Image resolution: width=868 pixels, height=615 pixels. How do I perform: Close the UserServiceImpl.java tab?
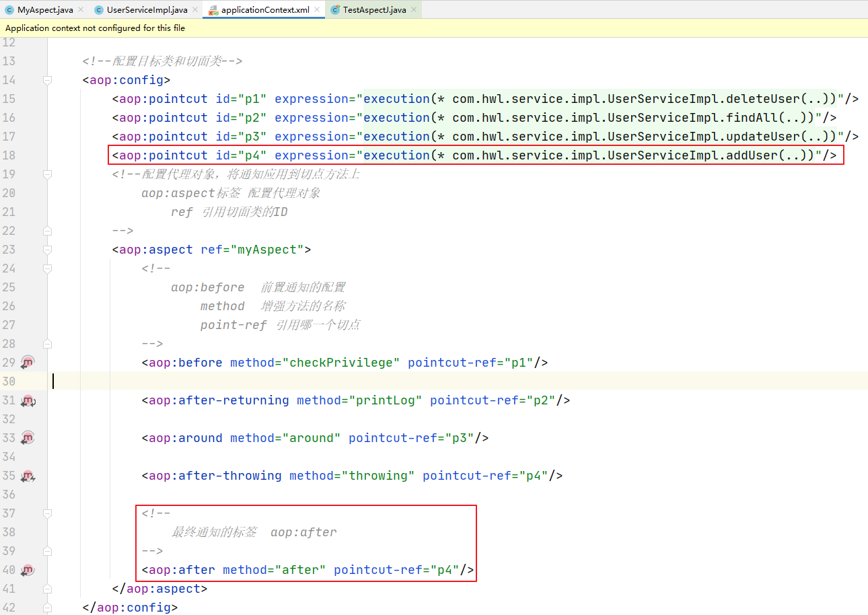(195, 10)
